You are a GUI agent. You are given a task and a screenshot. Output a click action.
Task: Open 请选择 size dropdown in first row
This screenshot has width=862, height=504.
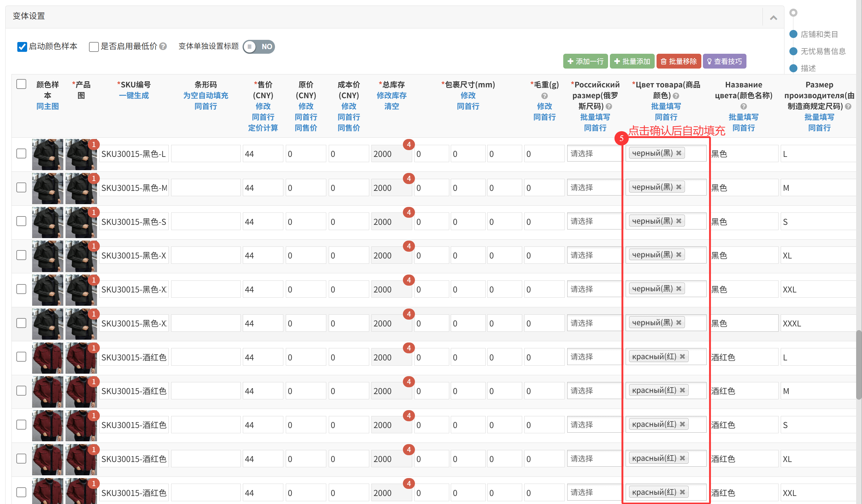[x=594, y=153]
